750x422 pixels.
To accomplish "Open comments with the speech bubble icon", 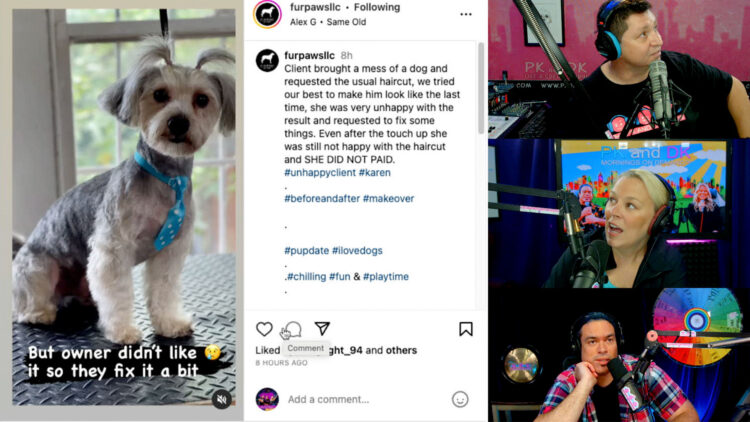I will click(293, 329).
